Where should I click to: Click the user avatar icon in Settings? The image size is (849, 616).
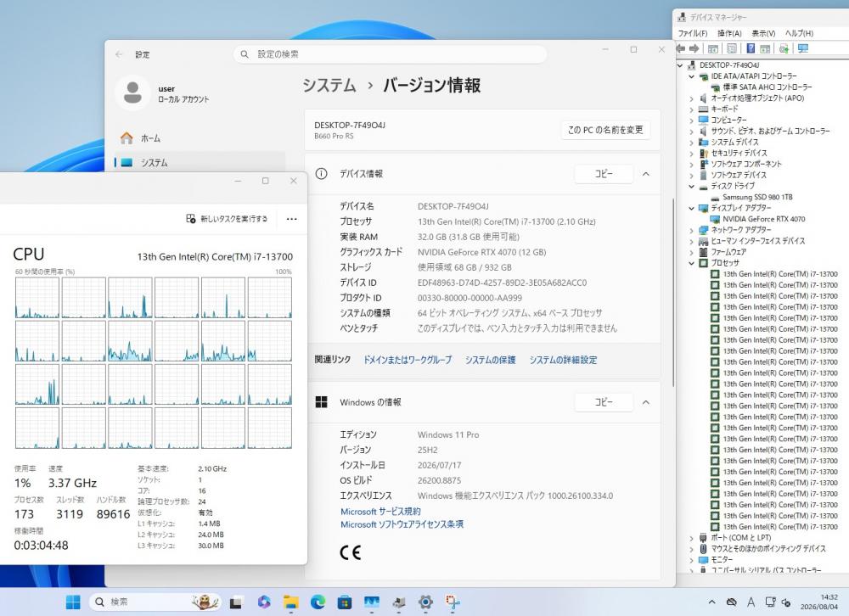click(132, 92)
